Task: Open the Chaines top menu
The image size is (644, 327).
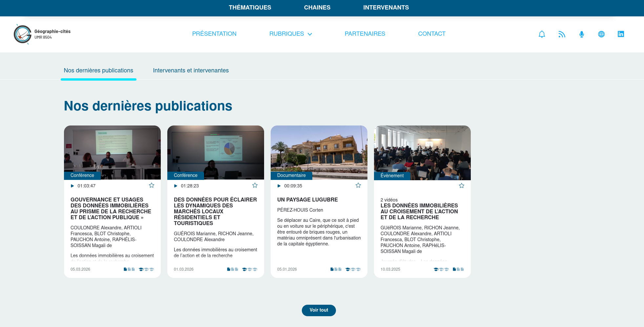Action: [317, 8]
